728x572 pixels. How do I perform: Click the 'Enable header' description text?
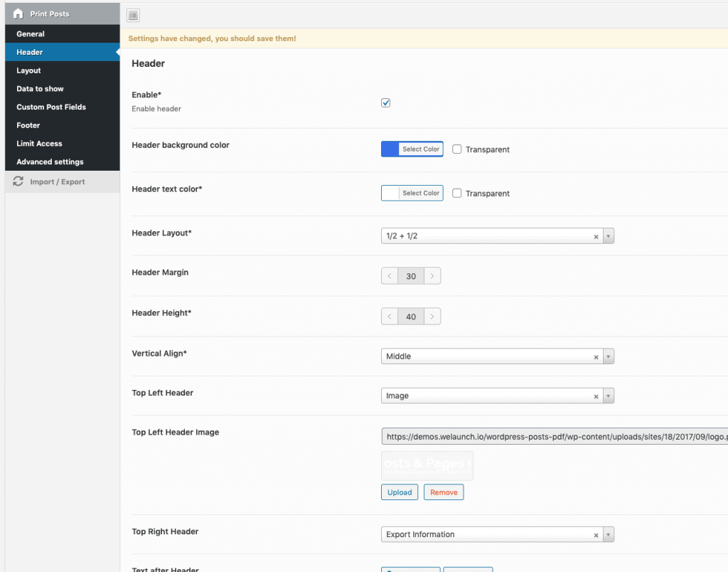[156, 109]
